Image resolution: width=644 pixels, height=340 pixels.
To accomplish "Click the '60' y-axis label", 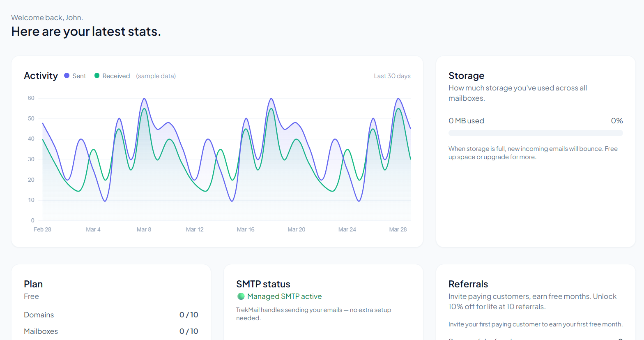I will [31, 98].
